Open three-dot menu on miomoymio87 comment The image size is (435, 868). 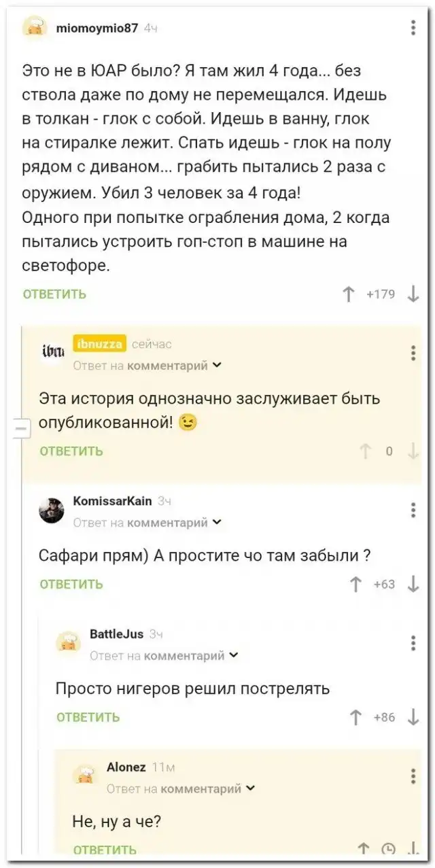point(413,28)
